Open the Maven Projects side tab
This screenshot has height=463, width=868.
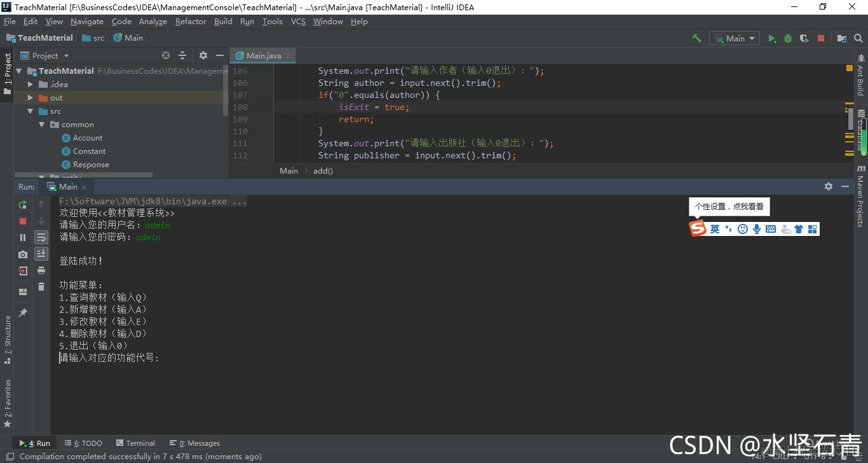(860, 196)
